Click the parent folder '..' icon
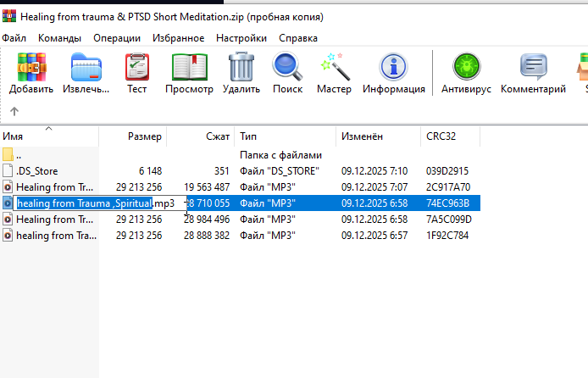 click(x=8, y=154)
